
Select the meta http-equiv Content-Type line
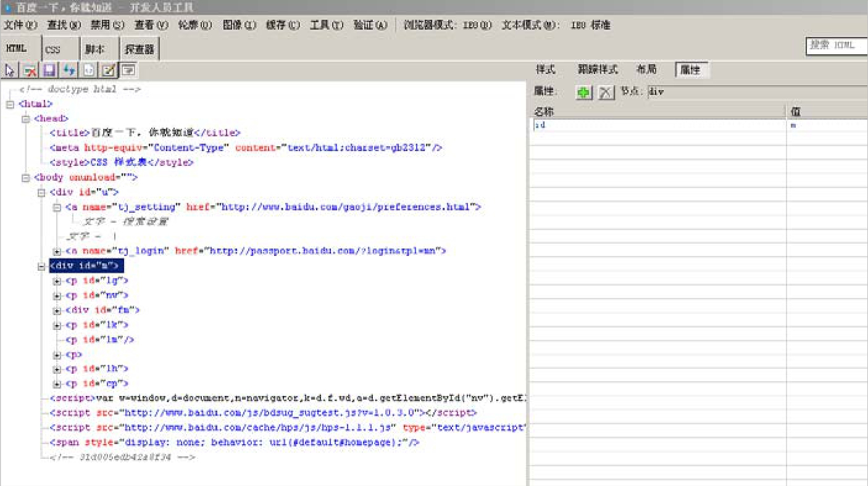(246, 148)
